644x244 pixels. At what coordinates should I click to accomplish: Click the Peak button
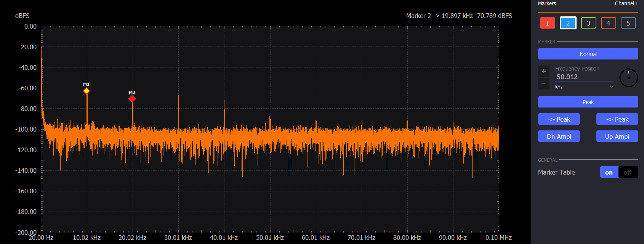point(588,102)
